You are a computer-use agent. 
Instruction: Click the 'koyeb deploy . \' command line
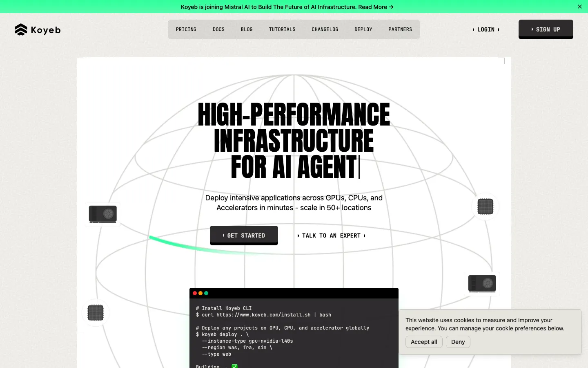(x=222, y=334)
